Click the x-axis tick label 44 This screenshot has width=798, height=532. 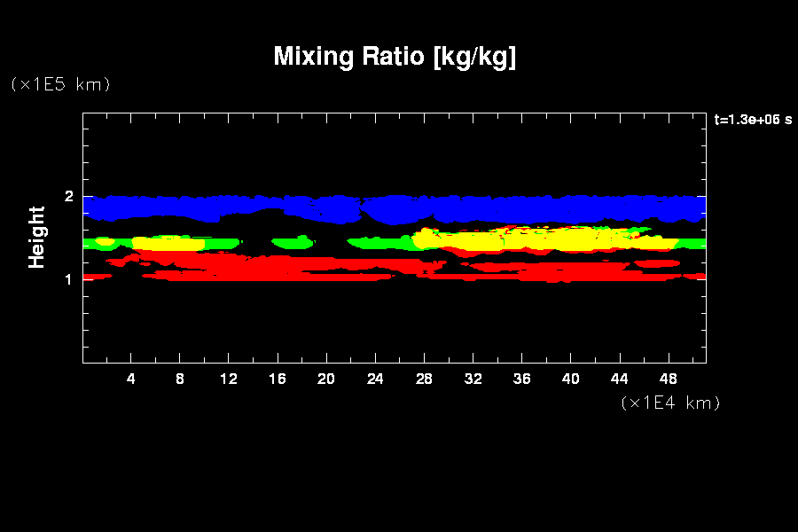[620, 379]
